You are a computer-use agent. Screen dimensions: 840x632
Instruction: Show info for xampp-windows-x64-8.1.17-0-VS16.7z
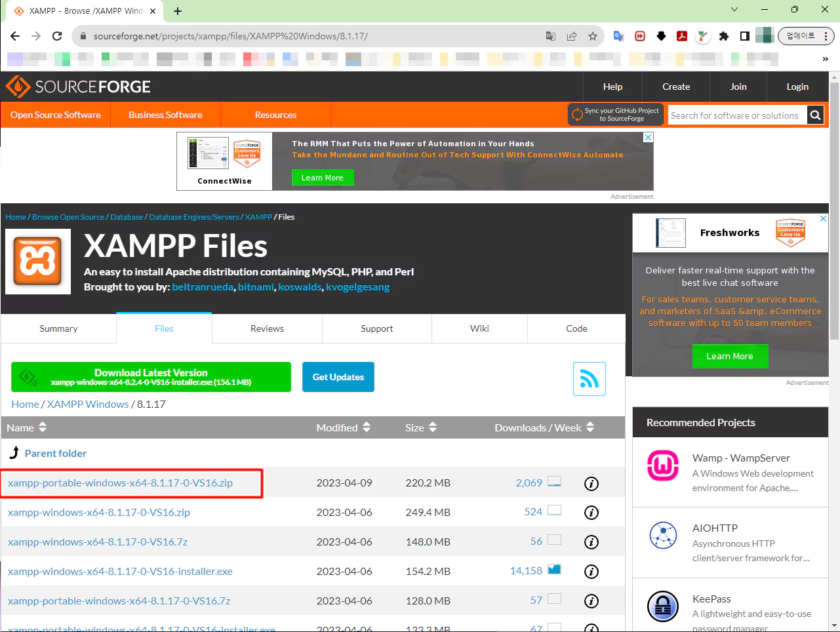591,542
